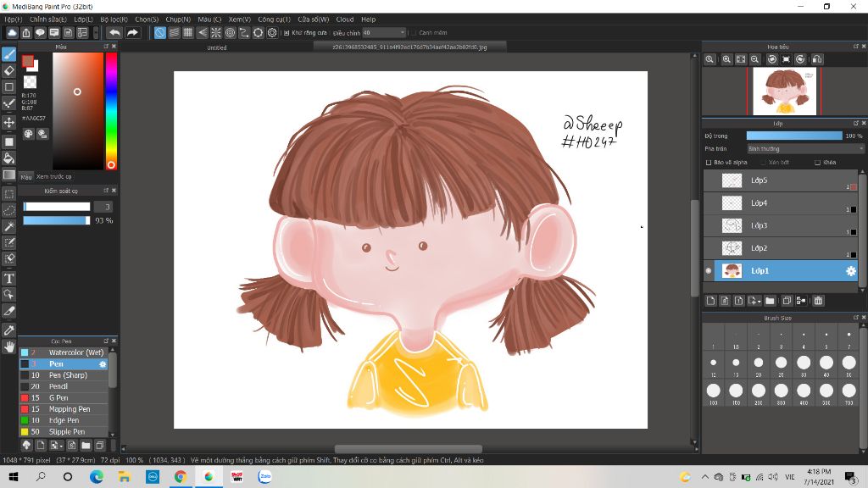Zoom in on the navigator preview
The height and width of the screenshot is (488, 868).
point(726,59)
